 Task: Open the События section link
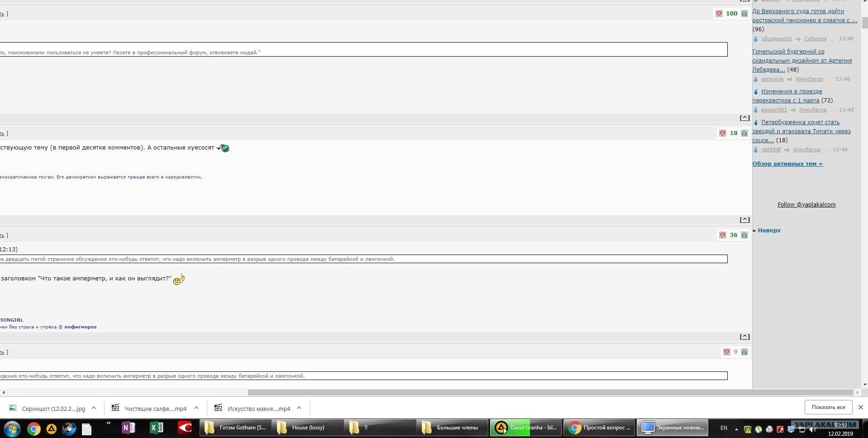(x=815, y=39)
